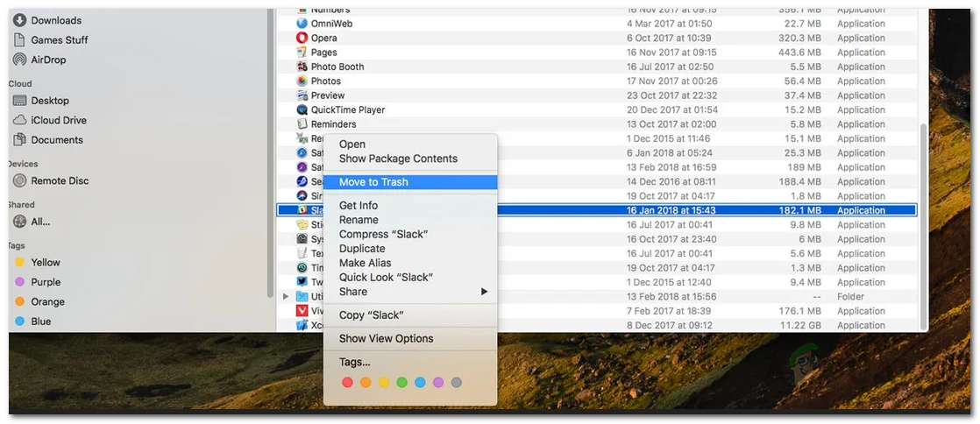Image resolution: width=980 pixels, height=424 pixels.
Task: Click the Stickies app icon
Action: click(x=302, y=225)
